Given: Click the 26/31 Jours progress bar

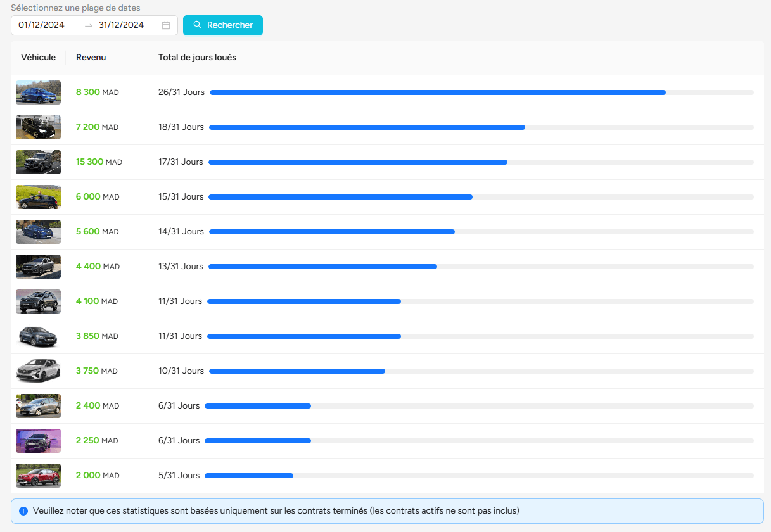Looking at the screenshot, I should coord(437,92).
